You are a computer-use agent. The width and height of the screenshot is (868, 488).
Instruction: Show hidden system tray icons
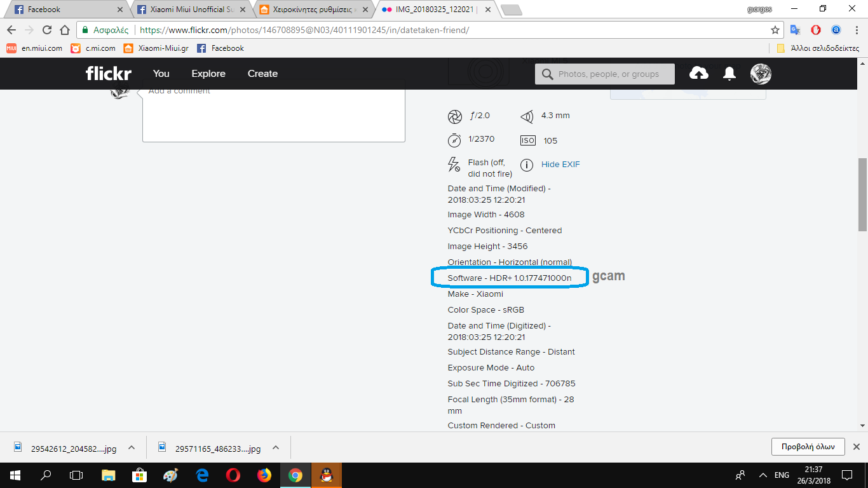click(x=762, y=475)
